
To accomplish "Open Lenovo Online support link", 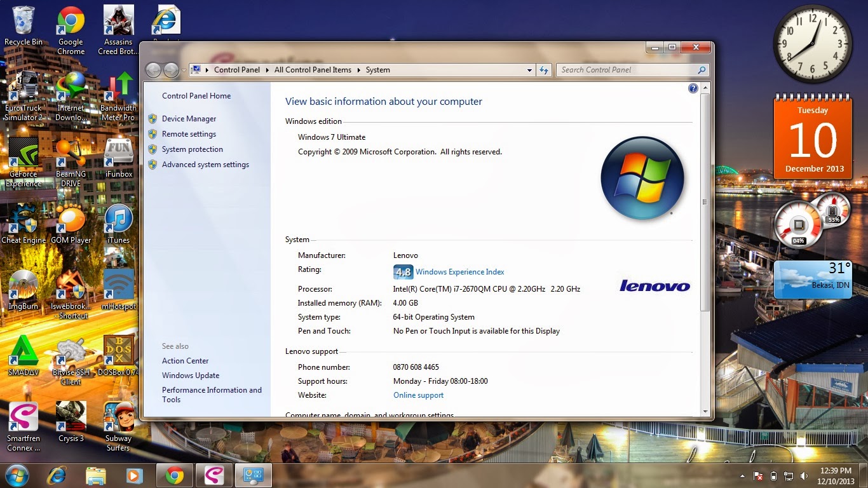I will [418, 395].
